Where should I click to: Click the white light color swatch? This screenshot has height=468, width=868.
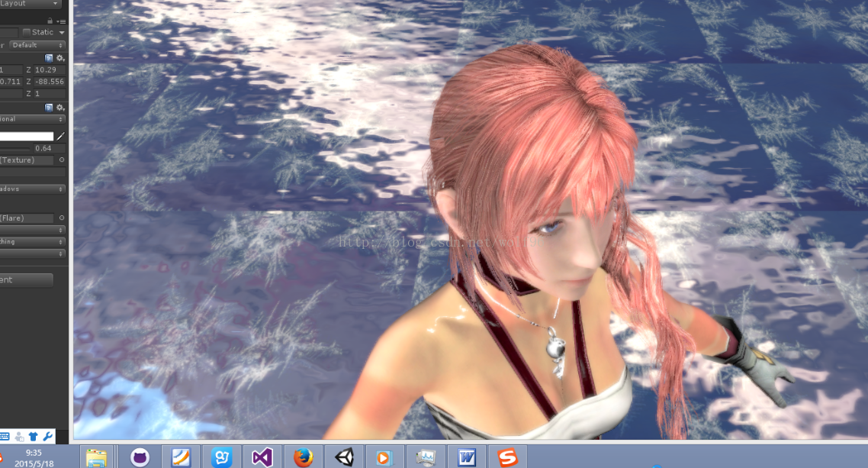27,136
